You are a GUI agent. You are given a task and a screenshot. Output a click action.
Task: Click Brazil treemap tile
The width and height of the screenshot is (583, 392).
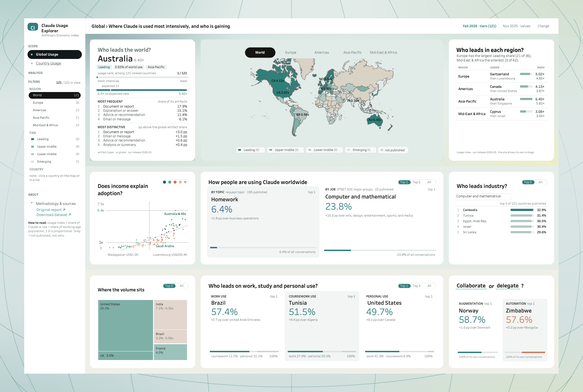[x=170, y=336]
